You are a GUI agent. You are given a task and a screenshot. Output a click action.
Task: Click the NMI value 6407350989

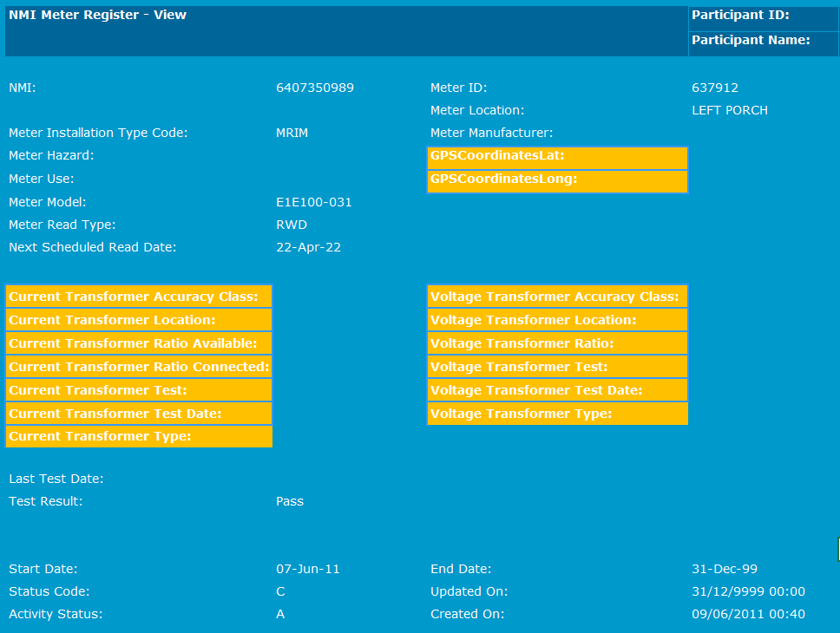[x=314, y=88]
